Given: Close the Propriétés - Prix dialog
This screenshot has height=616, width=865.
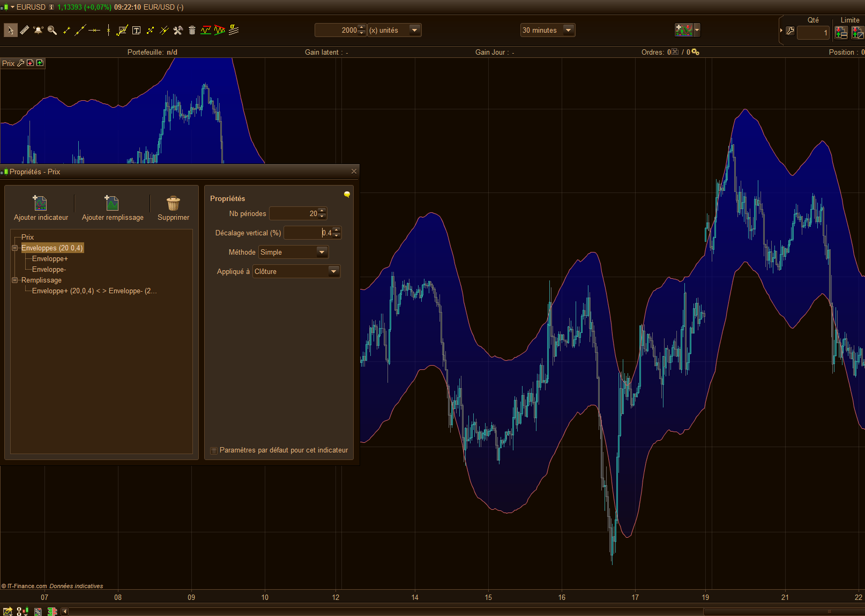Looking at the screenshot, I should [354, 172].
